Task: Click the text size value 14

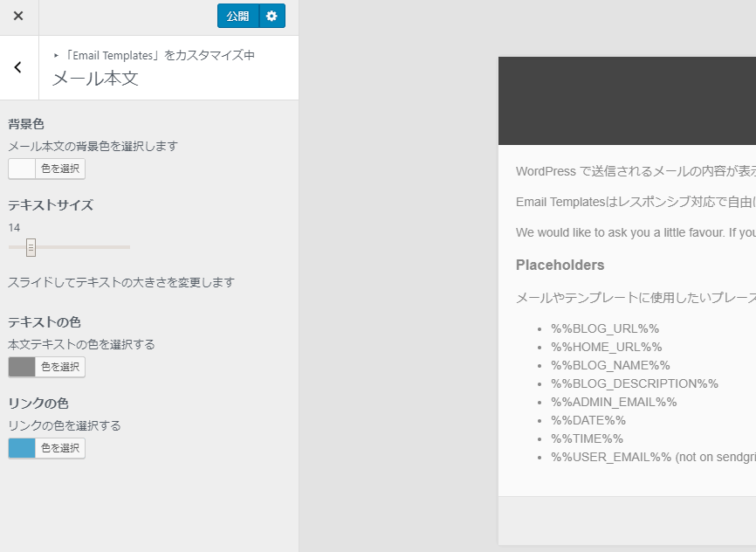Action: point(14,228)
